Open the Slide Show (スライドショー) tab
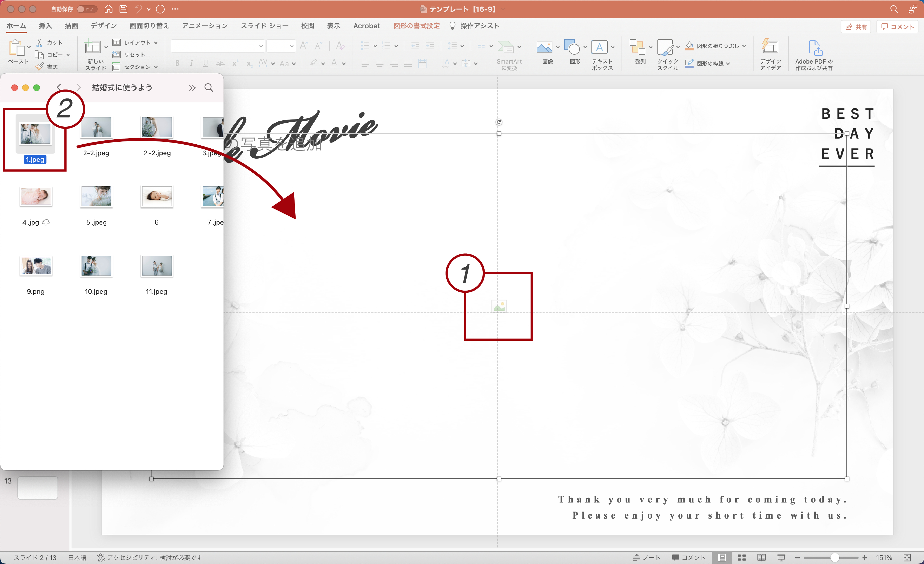 click(264, 26)
